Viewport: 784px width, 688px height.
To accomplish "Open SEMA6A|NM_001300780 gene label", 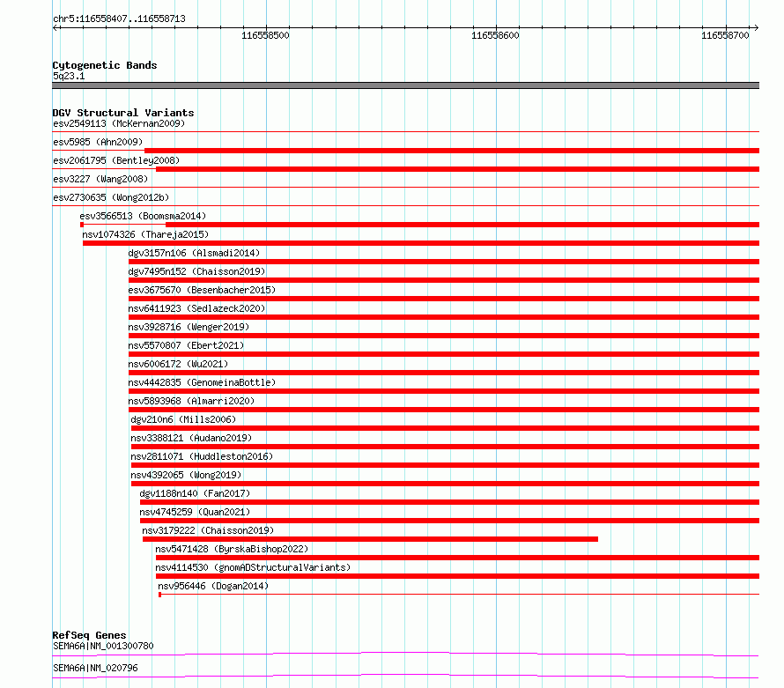I will pyautogui.click(x=103, y=646).
